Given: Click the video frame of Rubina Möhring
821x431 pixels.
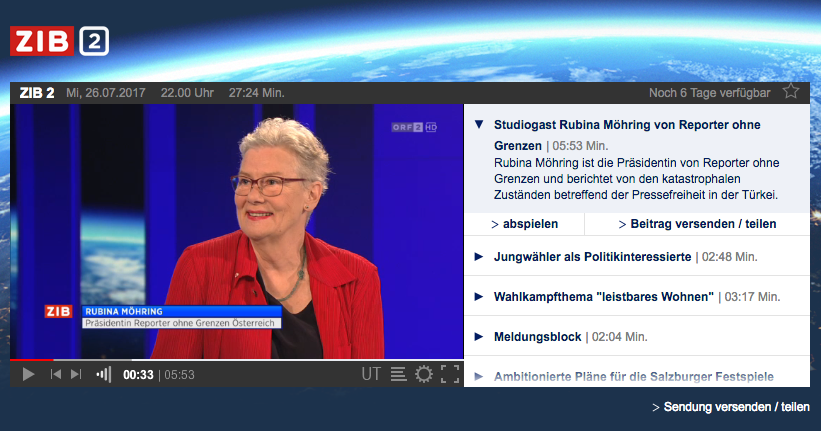Looking at the screenshot, I should tap(237, 231).
